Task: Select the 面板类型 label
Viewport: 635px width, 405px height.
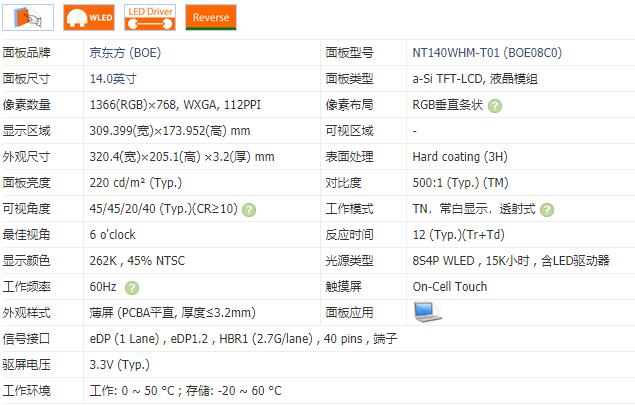Action: pyautogui.click(x=349, y=79)
